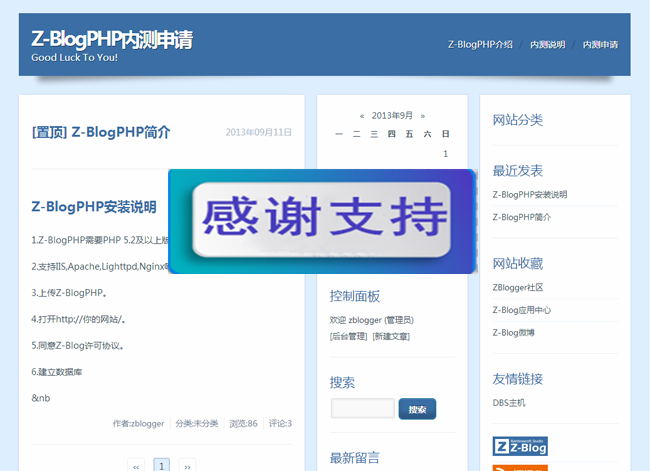This screenshot has width=650, height=471.
Task: Click the Z-Blog logo badge
Action: pyautogui.click(x=520, y=446)
